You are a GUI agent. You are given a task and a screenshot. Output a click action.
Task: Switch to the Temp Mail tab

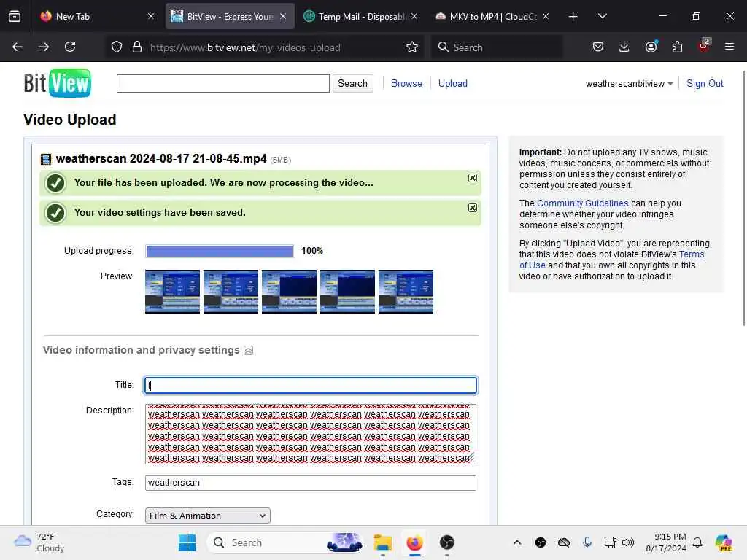360,17
